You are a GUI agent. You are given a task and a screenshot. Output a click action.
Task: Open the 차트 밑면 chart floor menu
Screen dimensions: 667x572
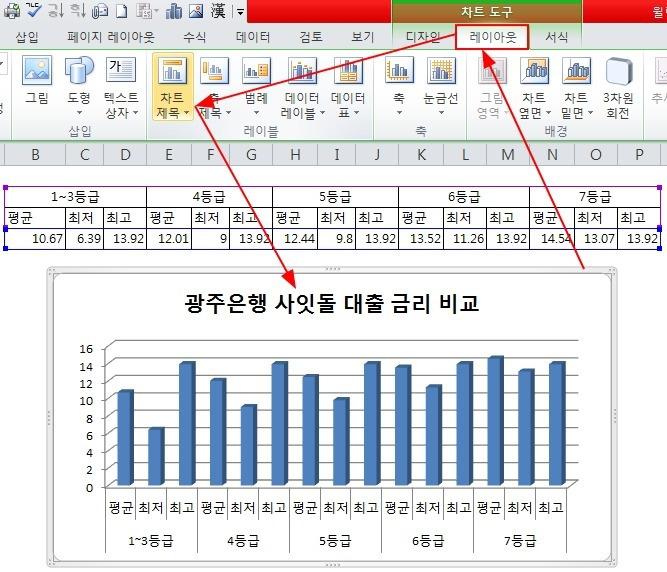pos(576,86)
